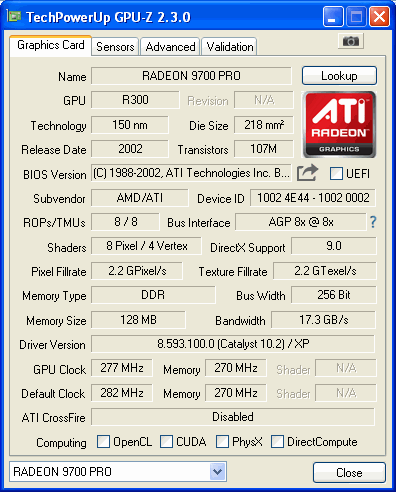Toggle the CUDA checkbox
The width and height of the screenshot is (396, 492).
(166, 442)
